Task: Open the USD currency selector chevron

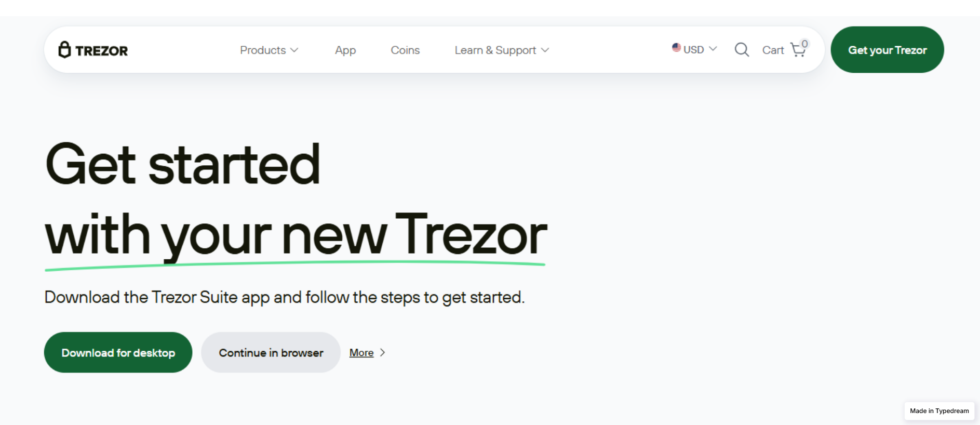Action: point(713,49)
